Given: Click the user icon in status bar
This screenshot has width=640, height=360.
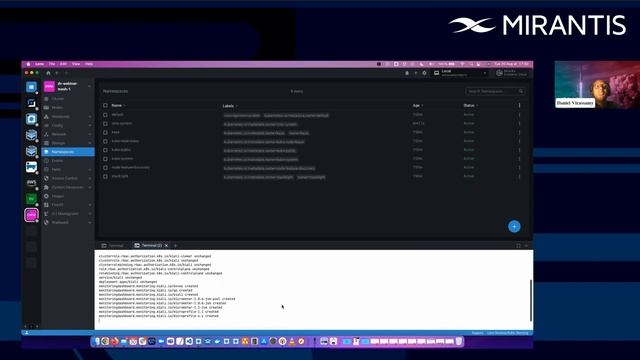Looking at the screenshot, I should [x=27, y=333].
